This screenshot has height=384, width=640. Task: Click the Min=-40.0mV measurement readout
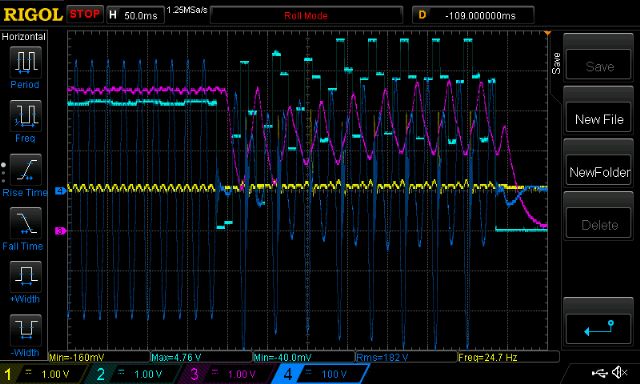[x=282, y=358]
